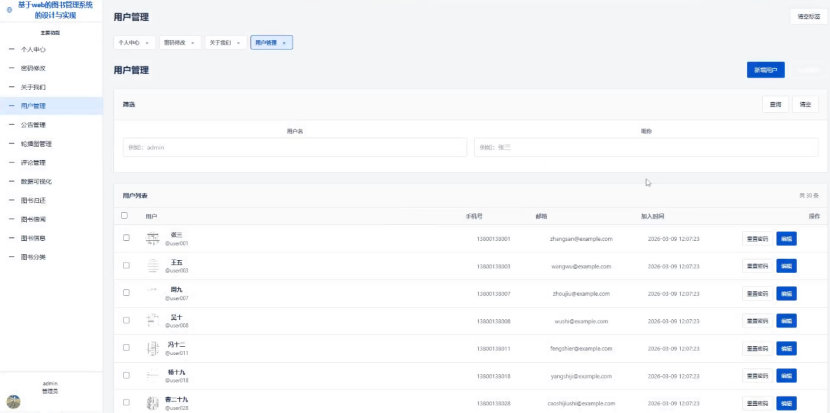Close the 密码修改 tab with its x

[x=192, y=43]
